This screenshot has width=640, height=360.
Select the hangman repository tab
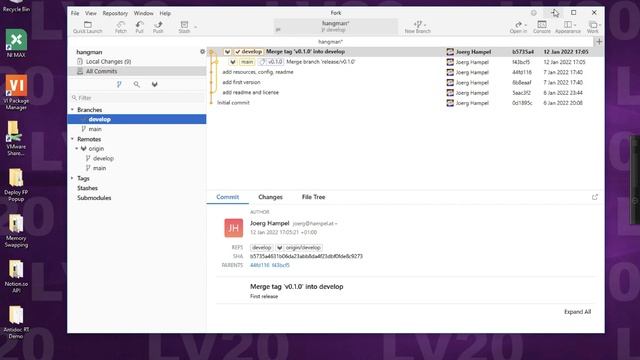[330, 42]
